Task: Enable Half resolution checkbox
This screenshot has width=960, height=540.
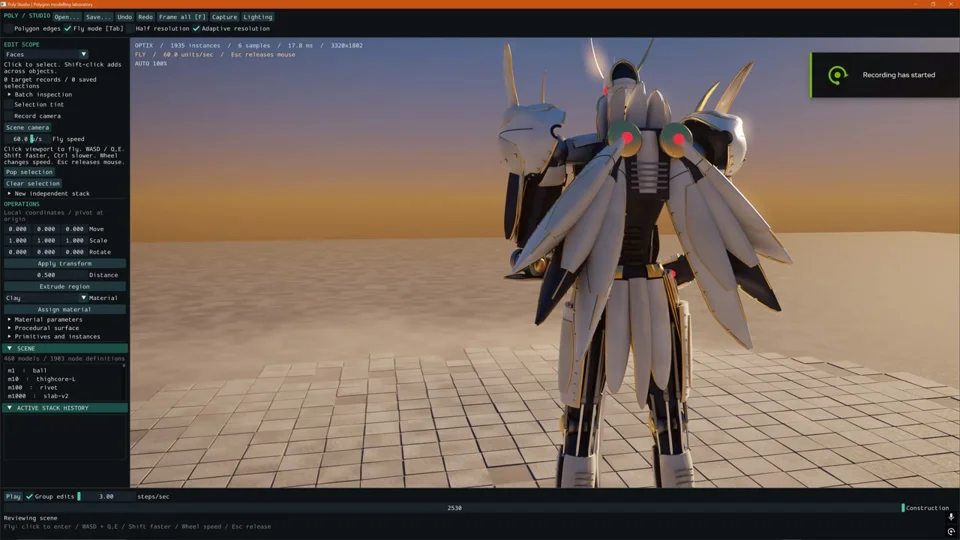Action: (x=130, y=28)
